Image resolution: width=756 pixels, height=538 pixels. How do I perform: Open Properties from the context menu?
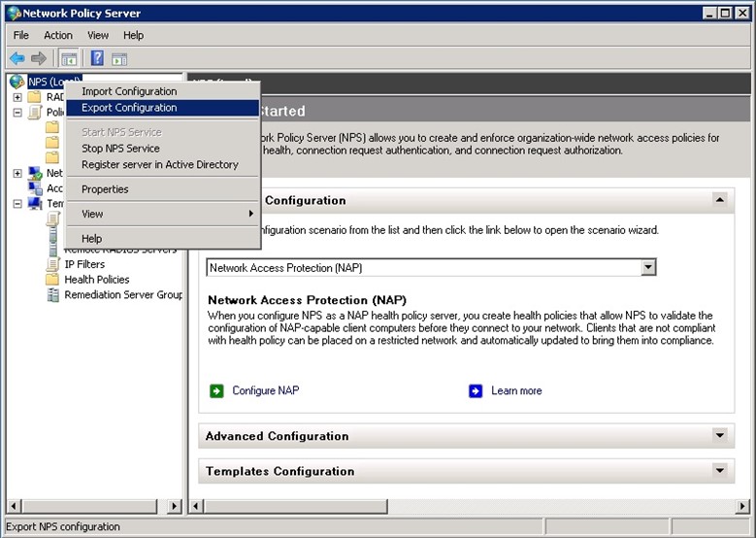point(163,189)
